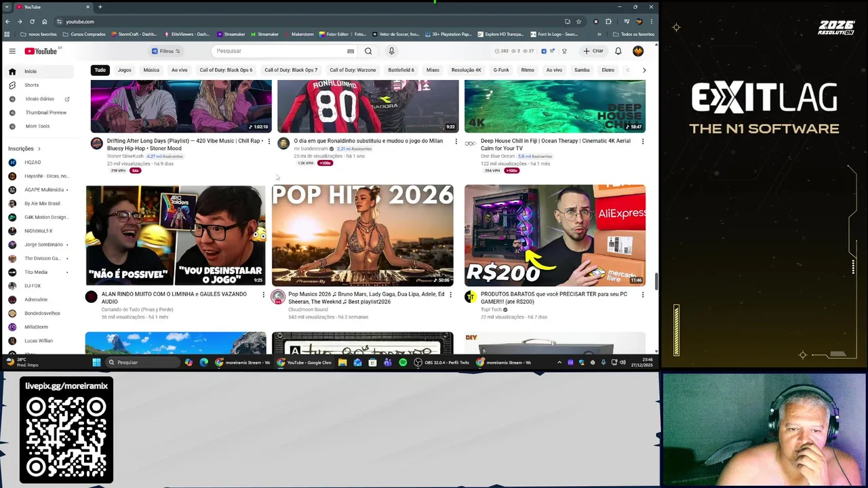Screen dimensions: 868x488
Task: Open the Lucas Willian subscription
Action: tap(39, 340)
